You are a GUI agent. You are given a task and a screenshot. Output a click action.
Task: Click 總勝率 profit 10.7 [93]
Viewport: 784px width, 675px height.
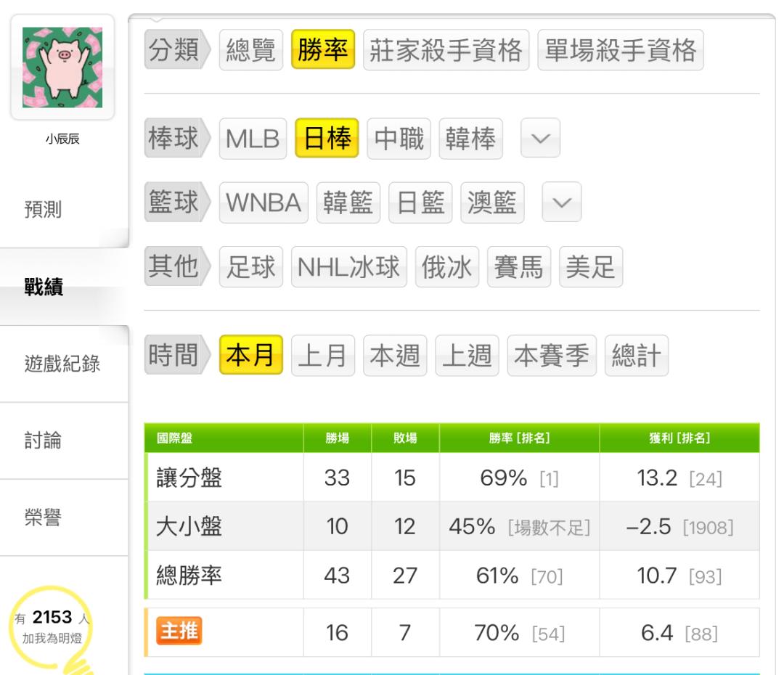(x=679, y=576)
